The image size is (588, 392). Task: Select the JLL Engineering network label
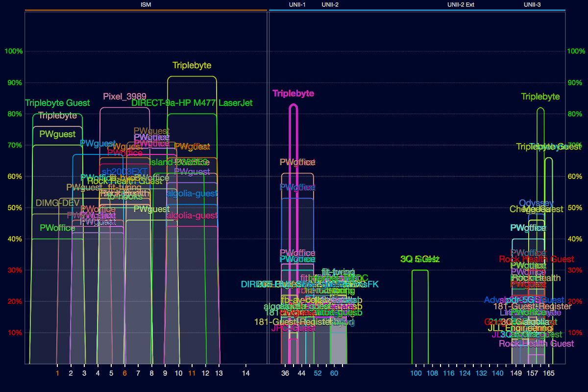(x=520, y=328)
